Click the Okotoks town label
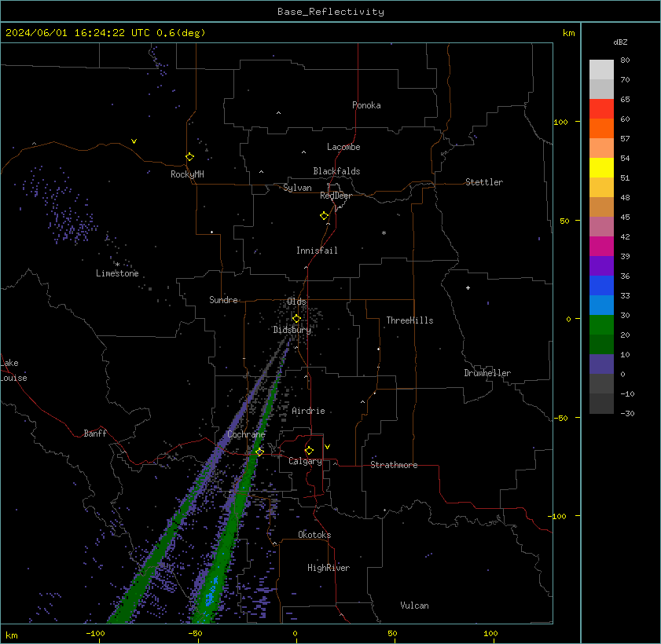Screen dimensions: 661x644 point(314,535)
